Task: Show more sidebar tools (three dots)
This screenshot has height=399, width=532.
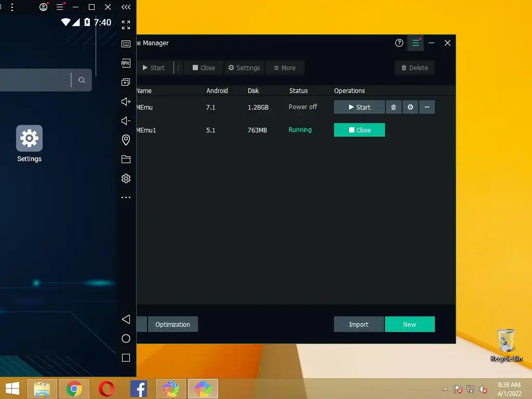Action: tap(126, 197)
